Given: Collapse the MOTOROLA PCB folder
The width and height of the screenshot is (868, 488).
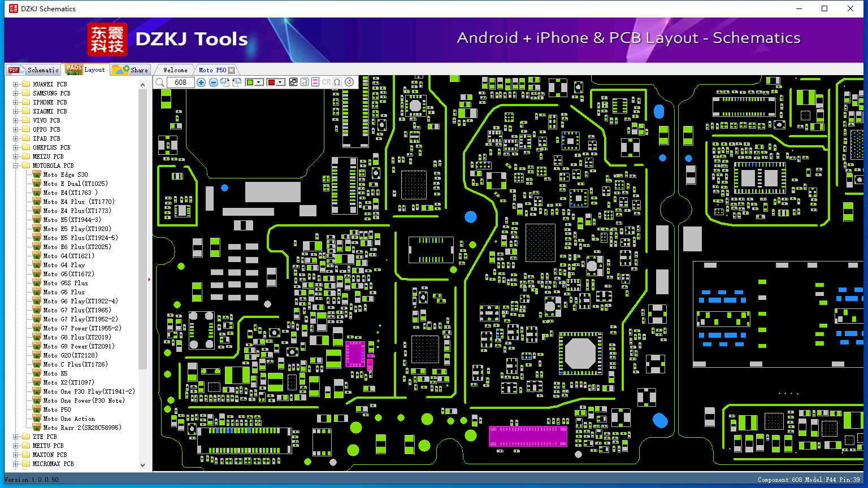Looking at the screenshot, I should pyautogui.click(x=16, y=165).
